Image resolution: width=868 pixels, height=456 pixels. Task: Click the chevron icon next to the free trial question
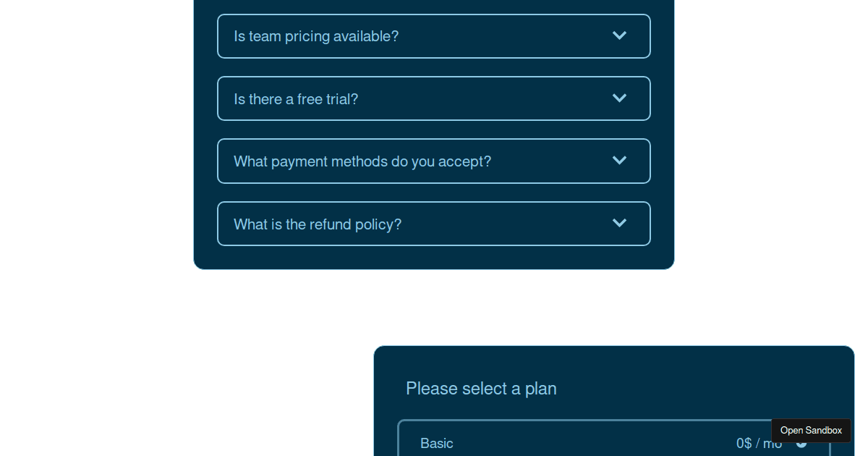619,98
